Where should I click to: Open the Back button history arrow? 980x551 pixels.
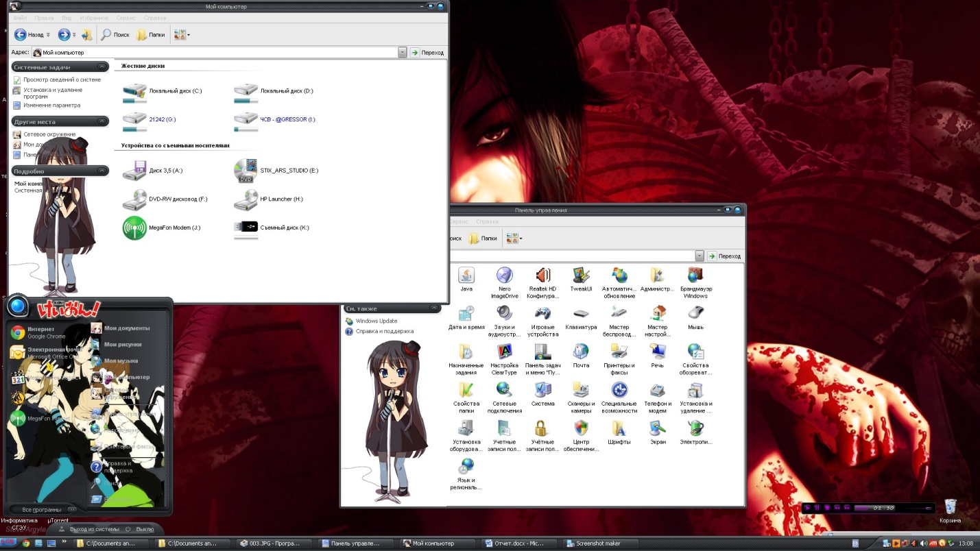[48, 34]
